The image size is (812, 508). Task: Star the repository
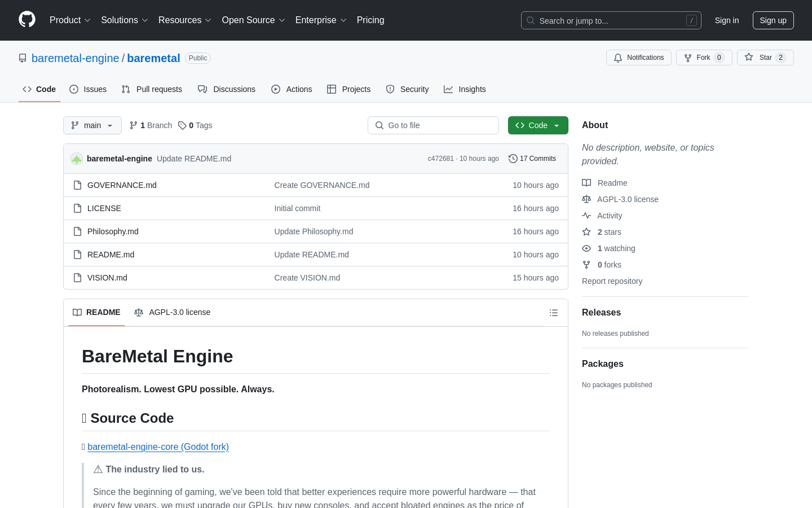pyautogui.click(x=765, y=58)
